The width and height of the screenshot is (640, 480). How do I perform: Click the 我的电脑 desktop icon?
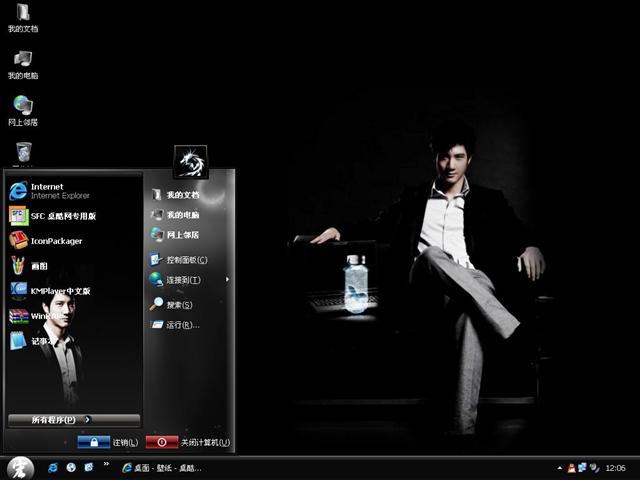click(23, 64)
